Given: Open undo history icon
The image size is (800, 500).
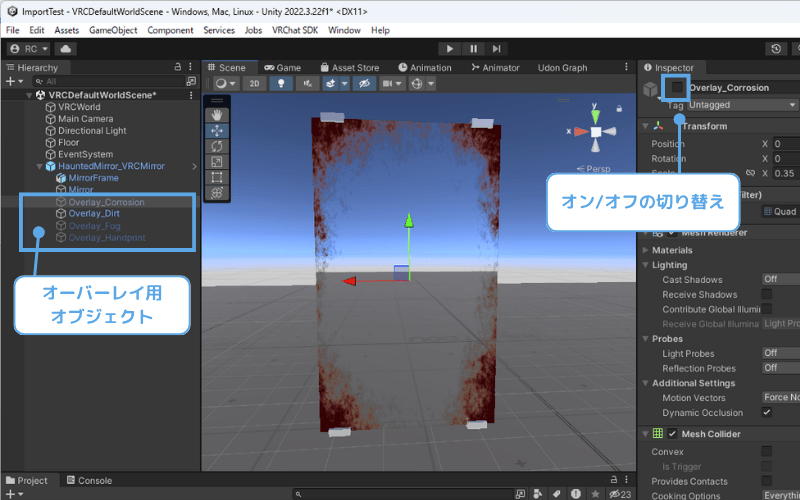Looking at the screenshot, I should click(x=776, y=49).
